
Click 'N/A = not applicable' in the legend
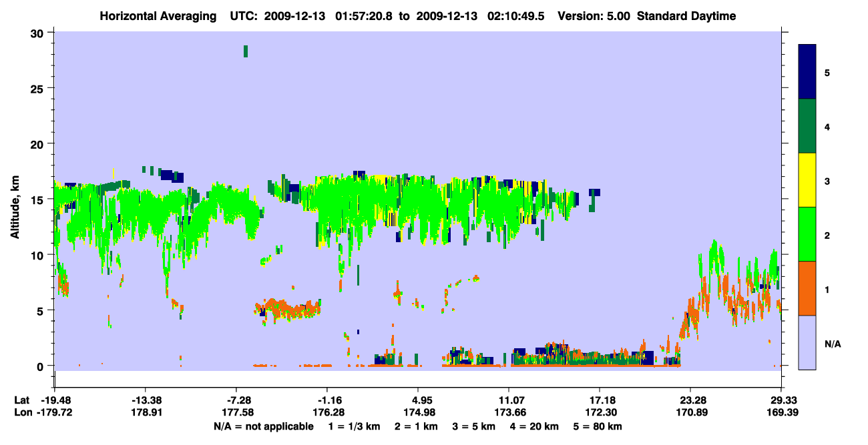pos(264,426)
